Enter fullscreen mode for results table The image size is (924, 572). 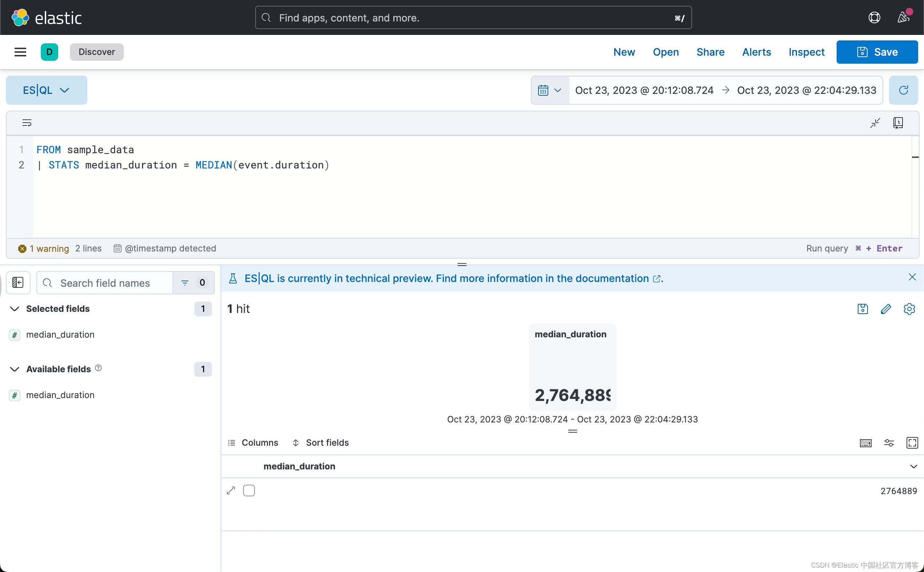(912, 442)
